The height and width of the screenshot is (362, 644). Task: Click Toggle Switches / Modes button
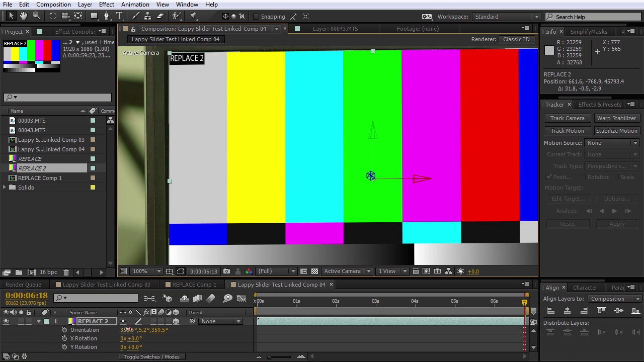[x=151, y=357]
